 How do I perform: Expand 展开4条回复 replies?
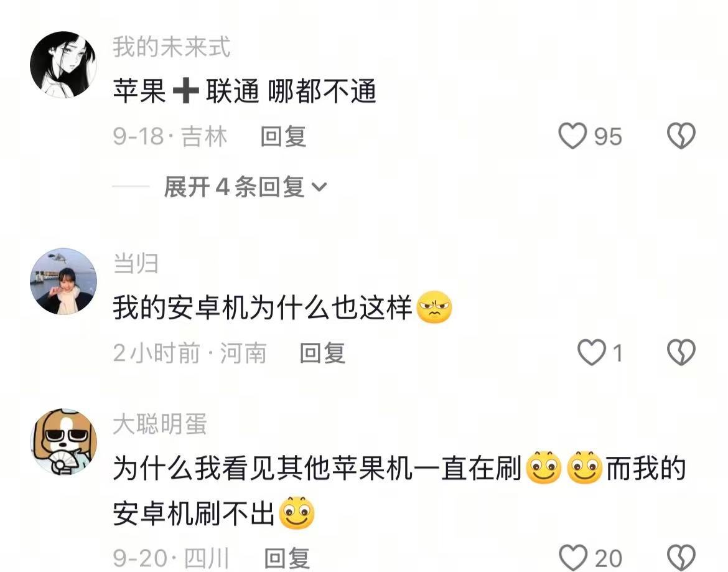(245, 187)
